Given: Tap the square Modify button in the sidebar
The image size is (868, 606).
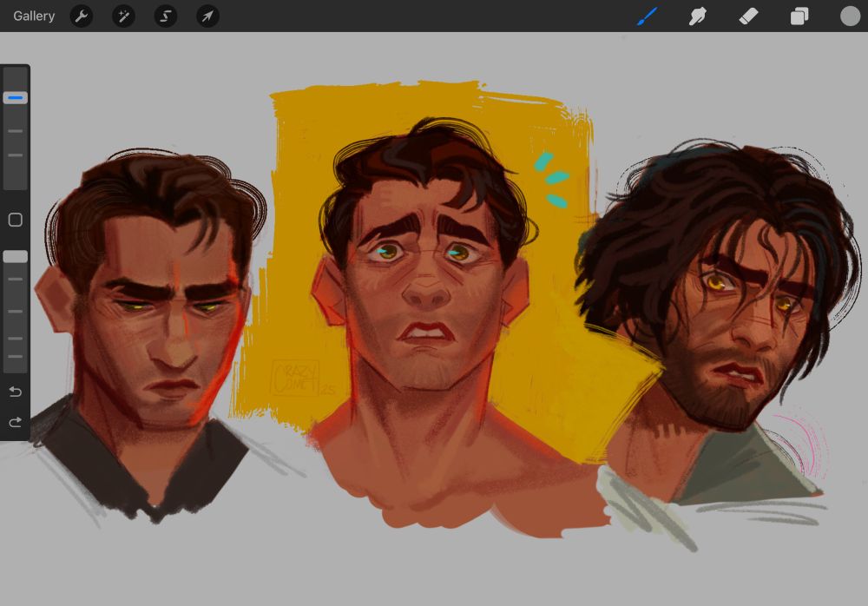Looking at the screenshot, I should [x=16, y=220].
